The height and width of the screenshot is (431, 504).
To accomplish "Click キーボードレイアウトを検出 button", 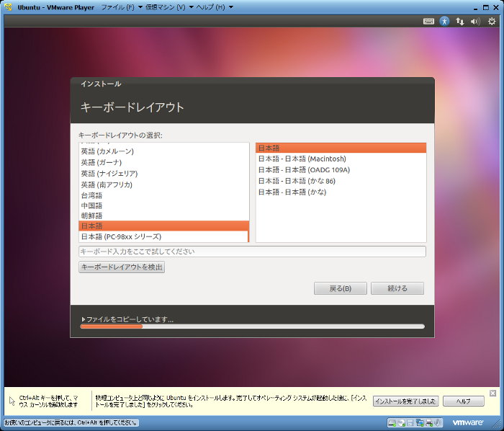I will [122, 267].
